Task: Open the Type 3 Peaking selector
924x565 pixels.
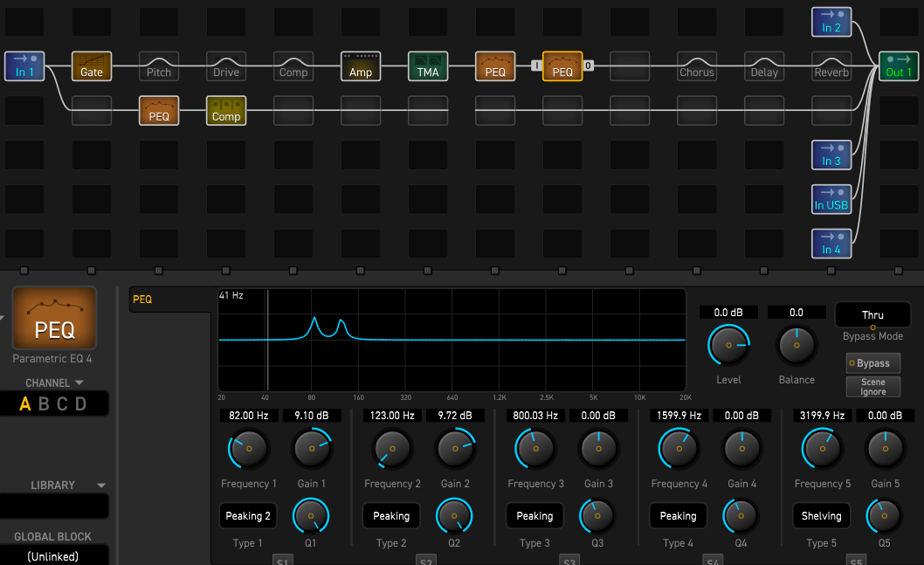Action: coord(534,516)
